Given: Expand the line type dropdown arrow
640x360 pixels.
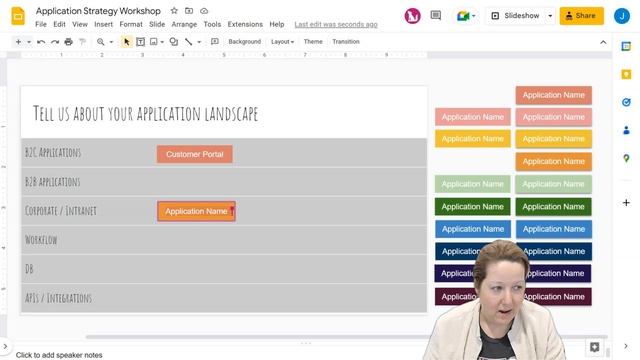Looking at the screenshot, I should pyautogui.click(x=199, y=42).
